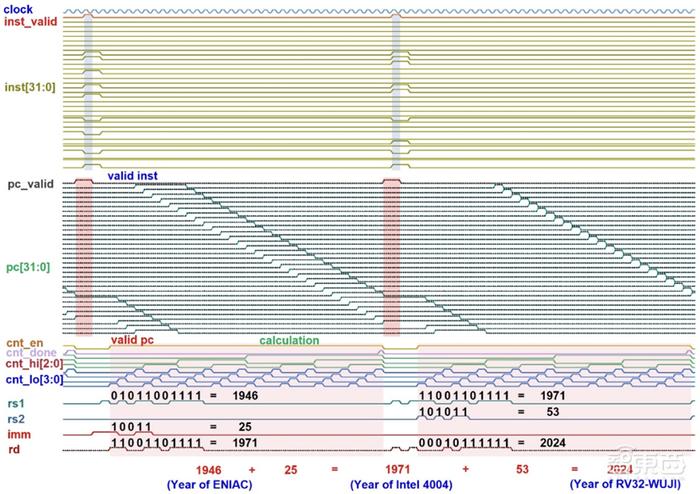Click red 1971 in the bottom equation

coord(397,469)
